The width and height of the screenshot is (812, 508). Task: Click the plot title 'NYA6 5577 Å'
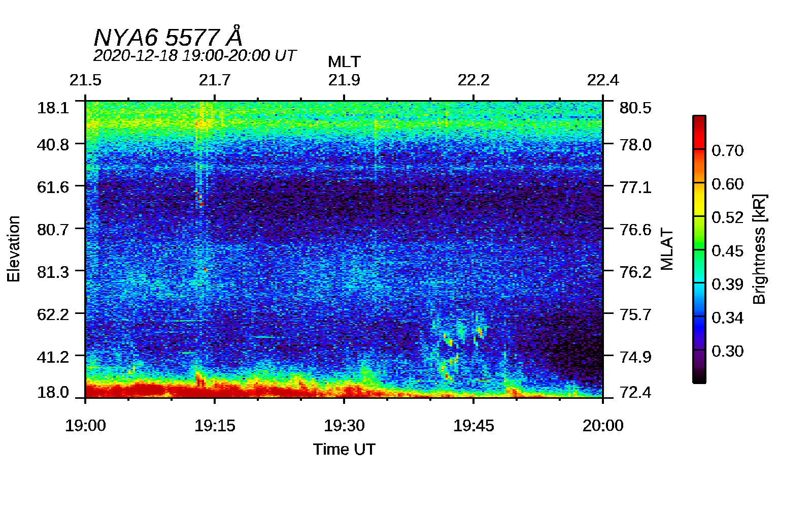168,37
